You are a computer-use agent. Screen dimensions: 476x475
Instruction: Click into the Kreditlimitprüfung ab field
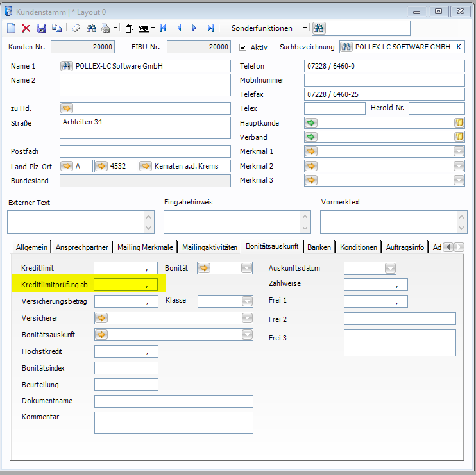coord(125,285)
